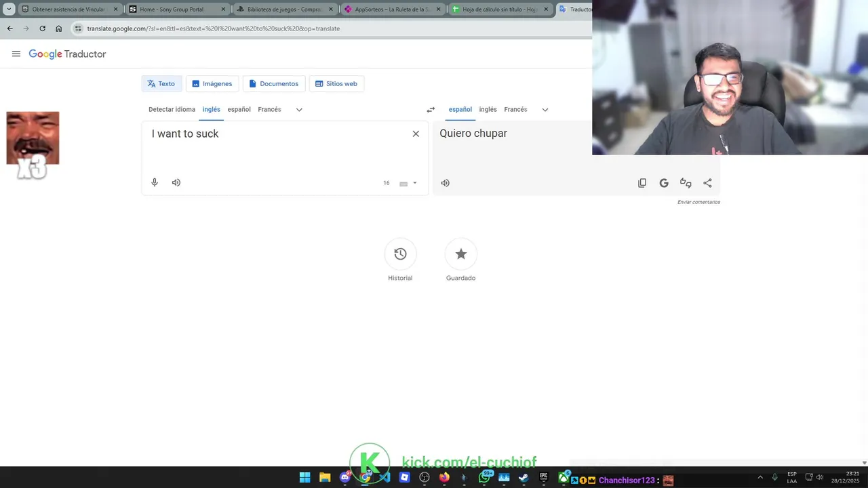Switch to Sitios web translation mode

[336, 84]
